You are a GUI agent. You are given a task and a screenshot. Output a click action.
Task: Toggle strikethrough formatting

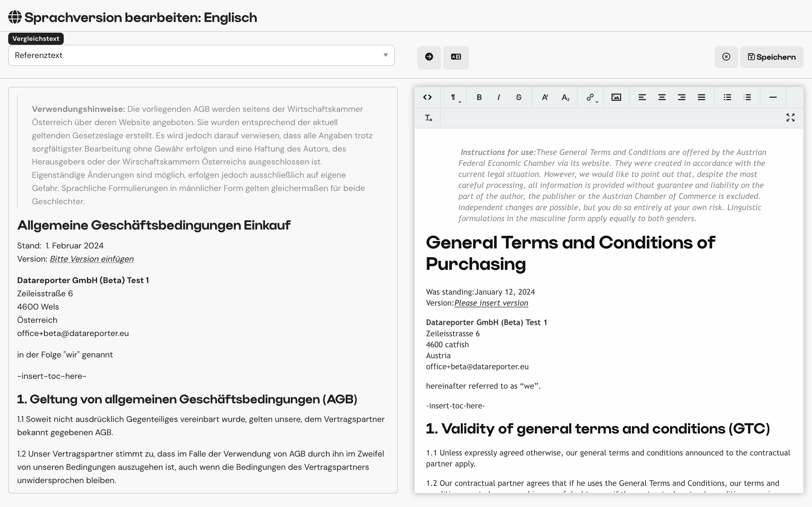click(518, 97)
